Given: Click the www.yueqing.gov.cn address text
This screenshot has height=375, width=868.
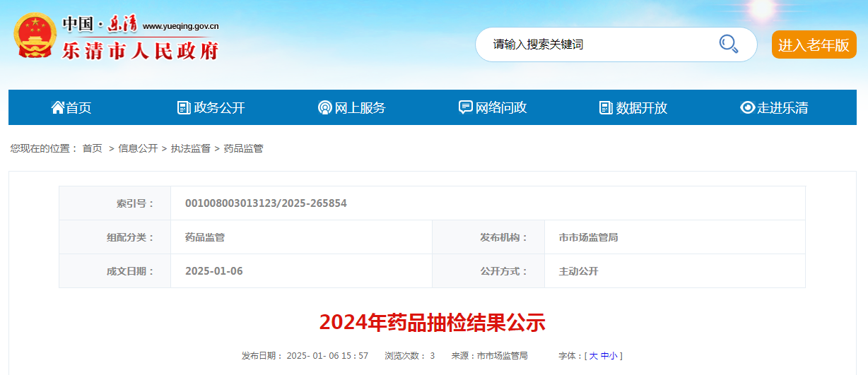Looking at the screenshot, I should tap(180, 26).
